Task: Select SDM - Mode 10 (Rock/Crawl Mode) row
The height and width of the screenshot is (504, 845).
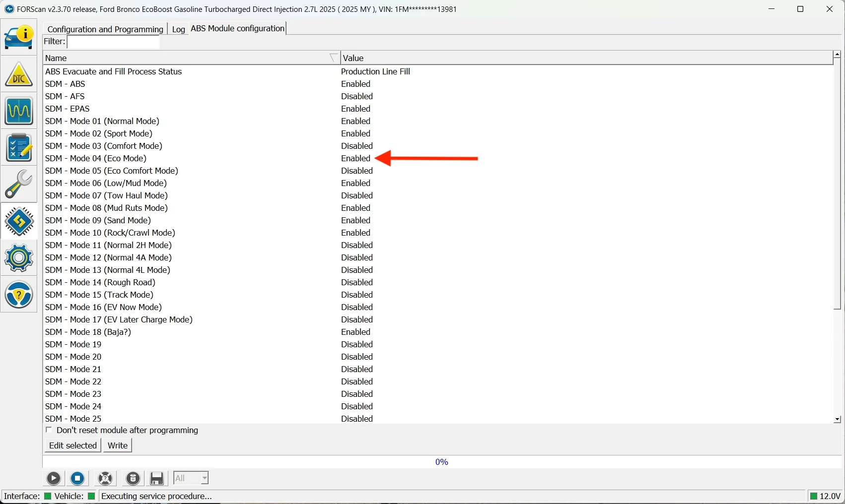Action: point(438,233)
